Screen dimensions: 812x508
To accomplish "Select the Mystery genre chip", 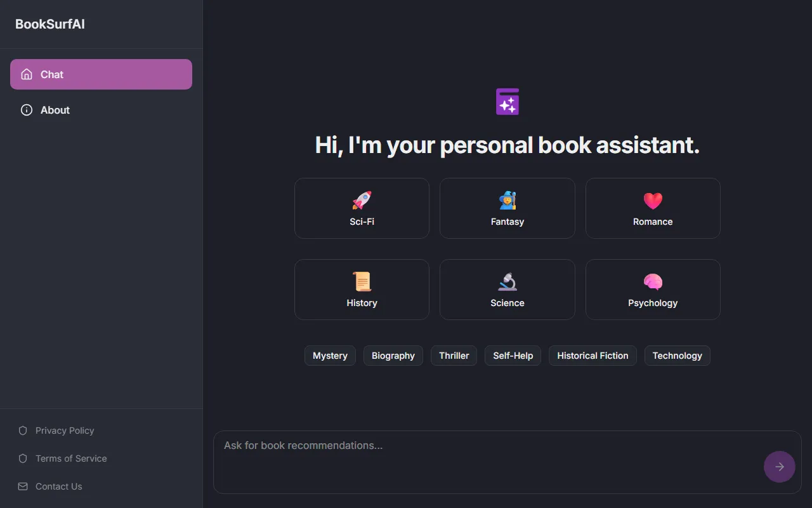I will [330, 356].
